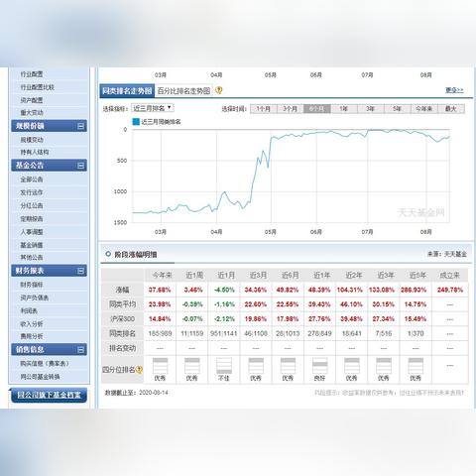Click help icon beside 四分位排名 label
476x476 pixels.
[x=140, y=370]
